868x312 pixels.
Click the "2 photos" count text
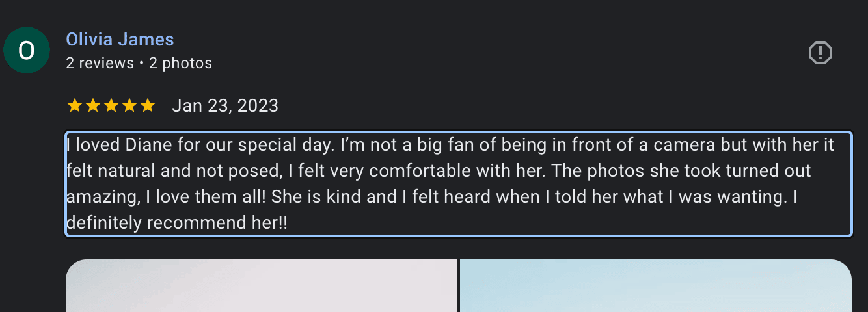180,63
